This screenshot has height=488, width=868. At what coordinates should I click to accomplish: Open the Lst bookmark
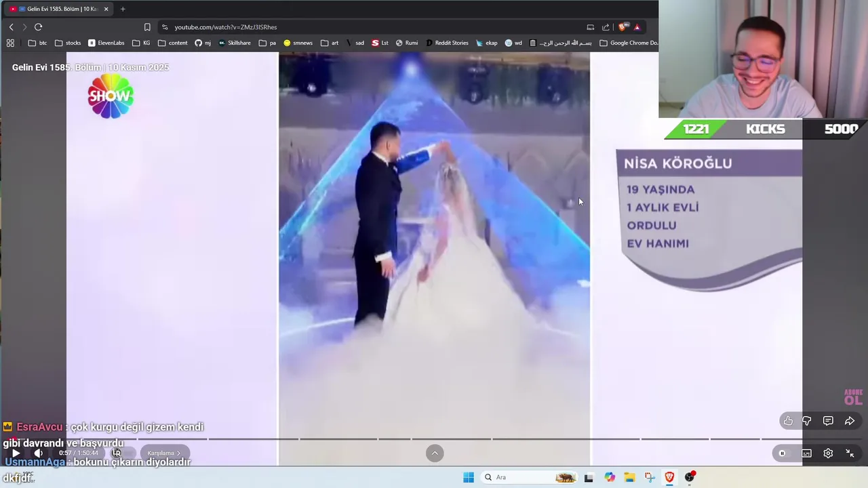tap(380, 43)
